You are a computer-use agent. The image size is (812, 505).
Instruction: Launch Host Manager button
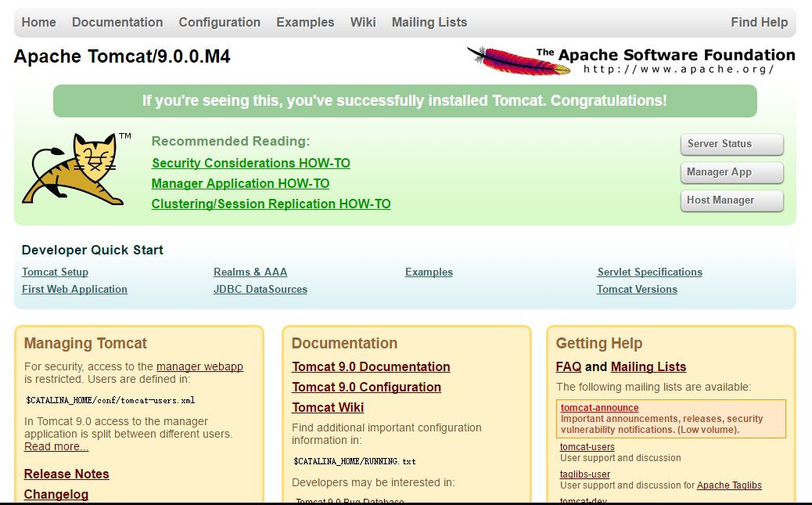(731, 200)
